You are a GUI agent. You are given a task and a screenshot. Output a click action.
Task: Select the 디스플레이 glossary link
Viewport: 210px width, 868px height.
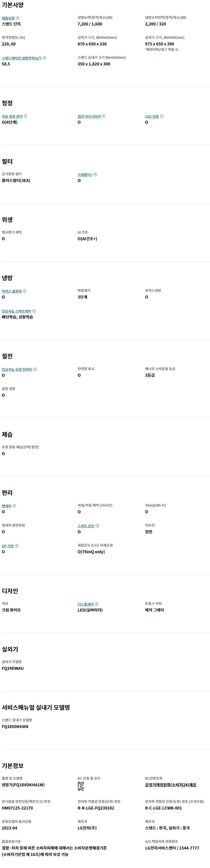tap(86, 605)
